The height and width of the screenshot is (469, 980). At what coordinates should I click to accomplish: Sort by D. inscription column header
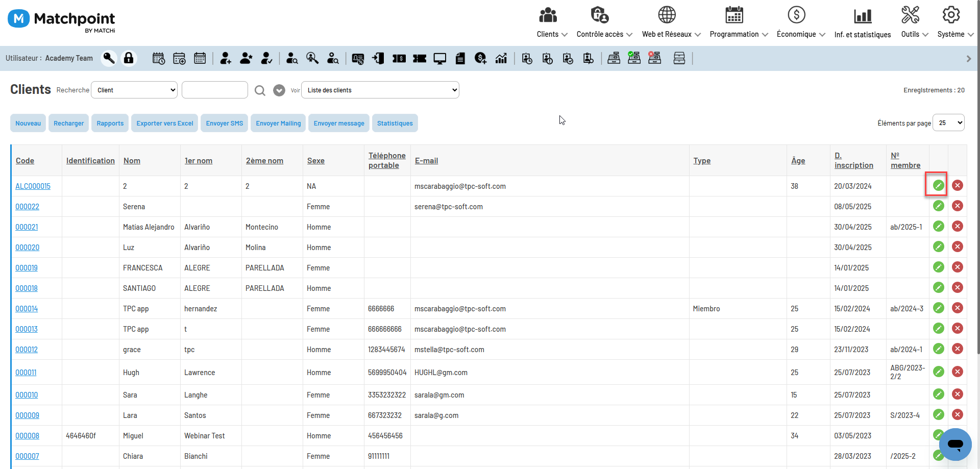click(x=854, y=160)
